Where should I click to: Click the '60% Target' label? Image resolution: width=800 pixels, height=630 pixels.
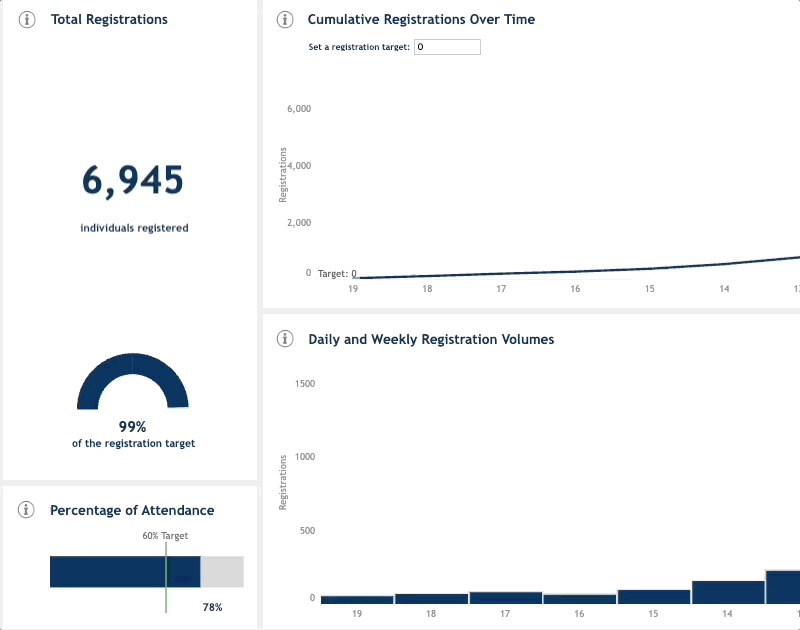pos(165,536)
